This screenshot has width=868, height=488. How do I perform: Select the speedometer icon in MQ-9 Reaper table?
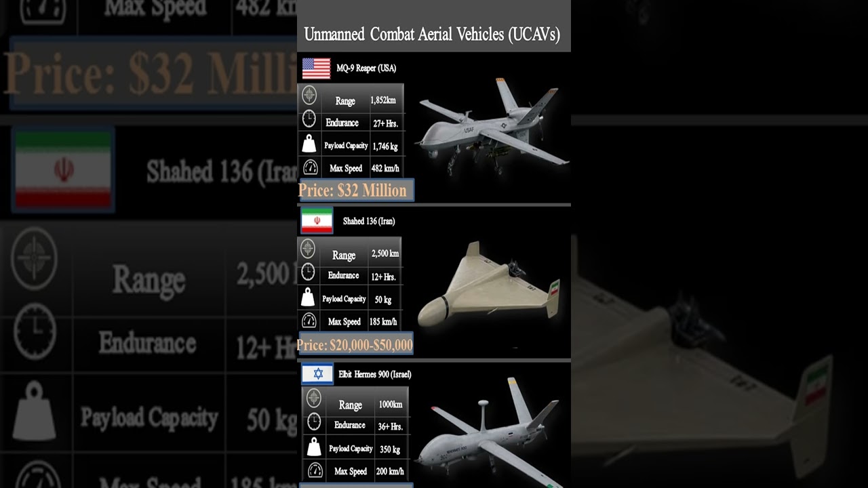pos(311,167)
